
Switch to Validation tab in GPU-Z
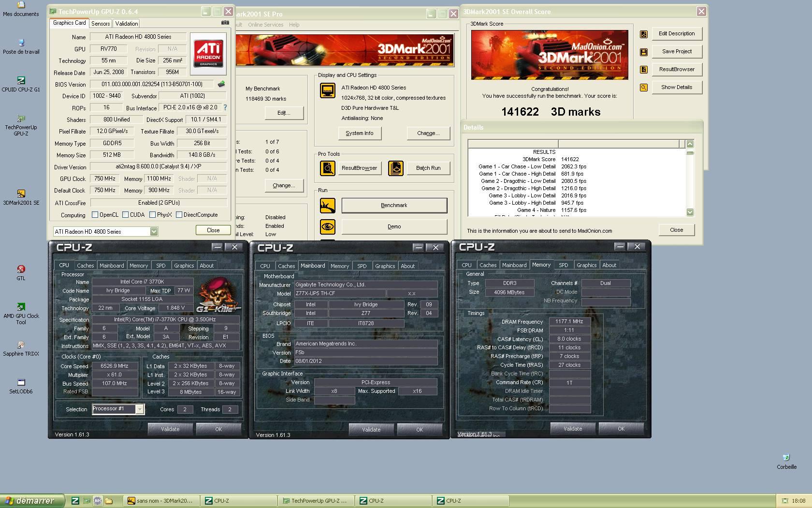[x=127, y=23]
